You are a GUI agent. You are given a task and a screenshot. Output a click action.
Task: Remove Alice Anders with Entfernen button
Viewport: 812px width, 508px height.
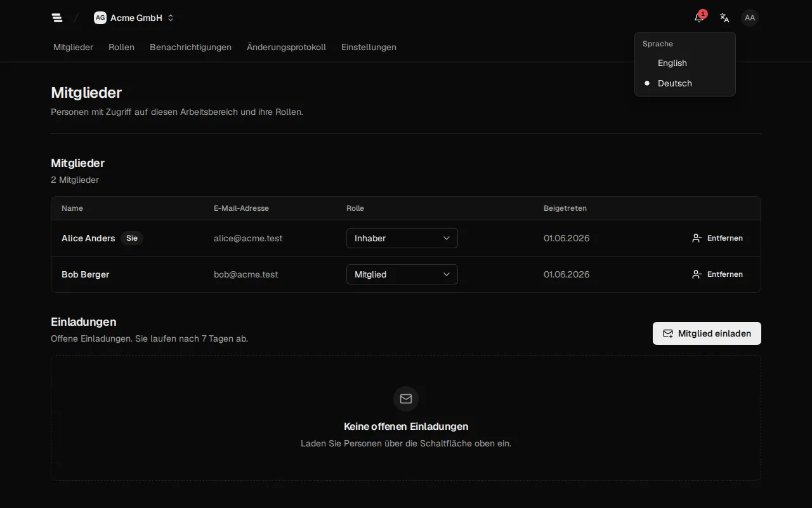(x=717, y=238)
